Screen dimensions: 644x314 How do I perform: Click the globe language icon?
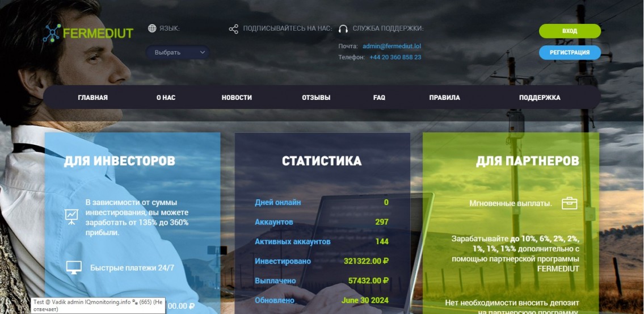tap(152, 28)
